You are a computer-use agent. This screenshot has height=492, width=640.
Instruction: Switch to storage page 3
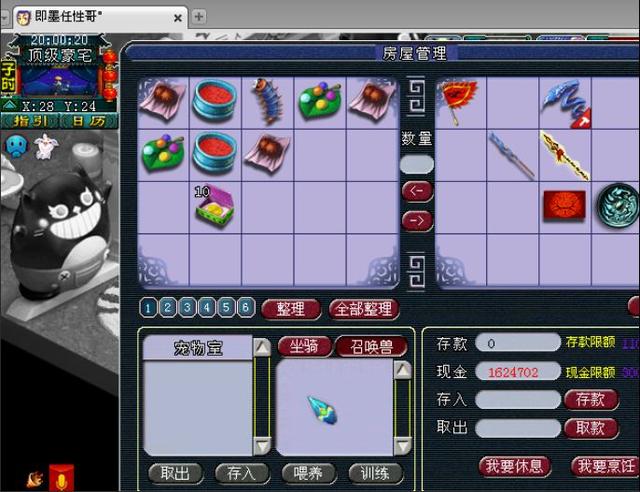187,308
